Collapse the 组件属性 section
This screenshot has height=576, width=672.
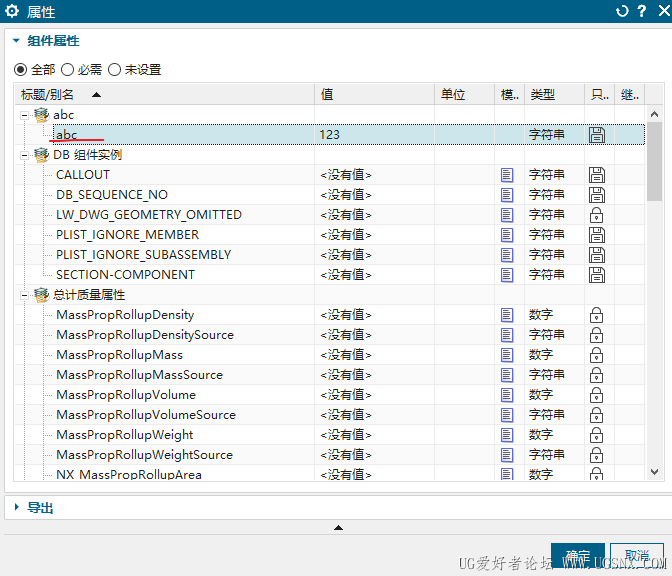click(16, 41)
